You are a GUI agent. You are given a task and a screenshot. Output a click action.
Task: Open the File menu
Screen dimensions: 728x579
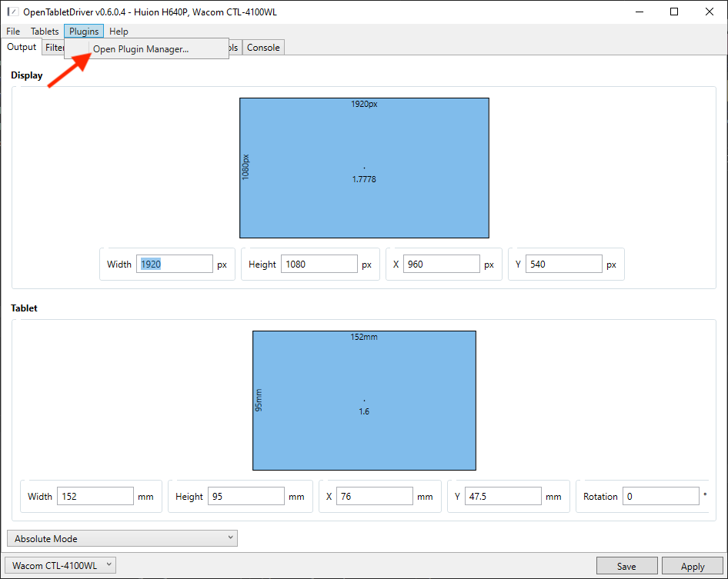tap(13, 32)
